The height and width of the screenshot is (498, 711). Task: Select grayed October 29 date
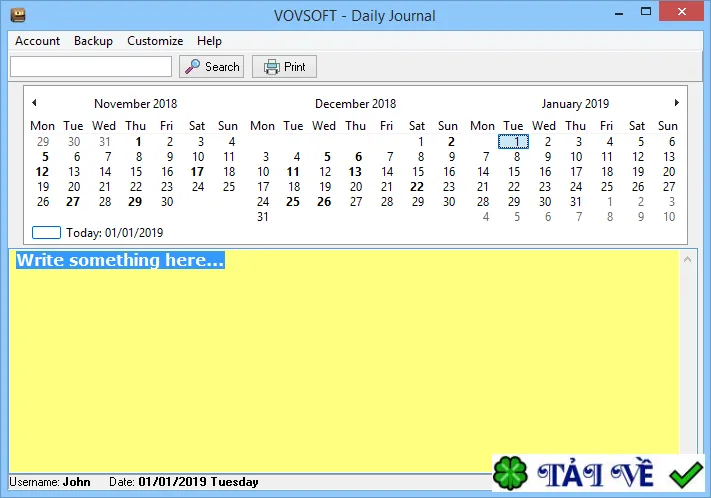(43, 142)
